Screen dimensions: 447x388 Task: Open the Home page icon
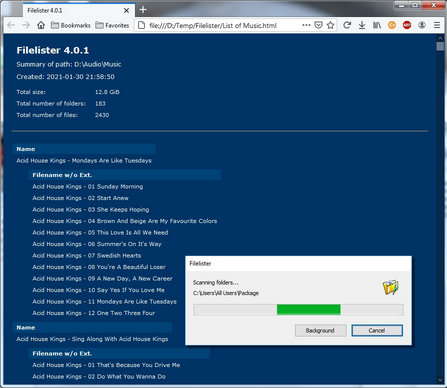click(41, 25)
